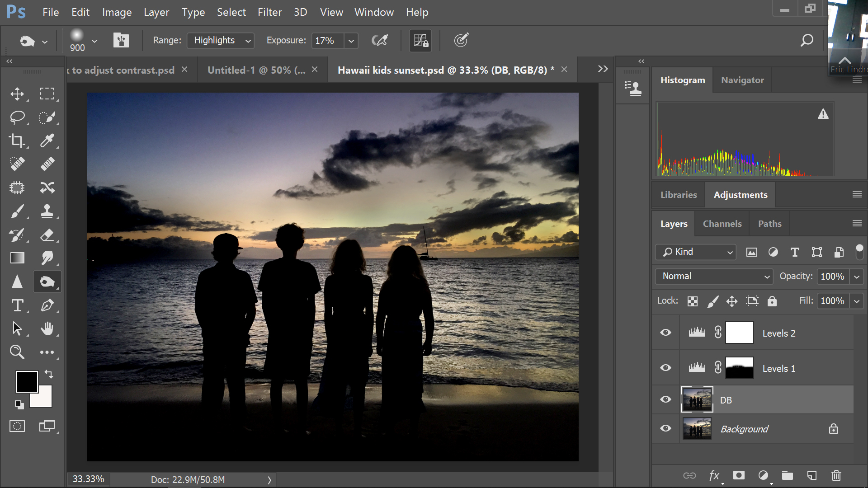Viewport: 868px width, 488px height.
Task: Select the Horizontal Type tool
Action: tap(17, 305)
